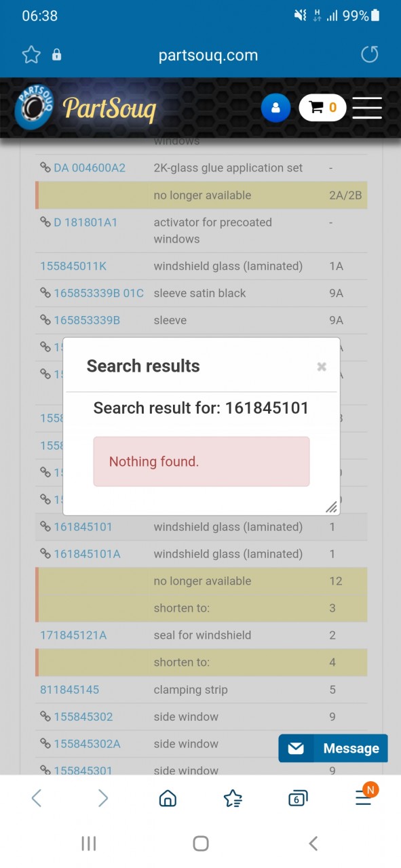Click the dialog resize handle corner
Image resolution: width=401 pixels, height=868 pixels.
pyautogui.click(x=331, y=507)
